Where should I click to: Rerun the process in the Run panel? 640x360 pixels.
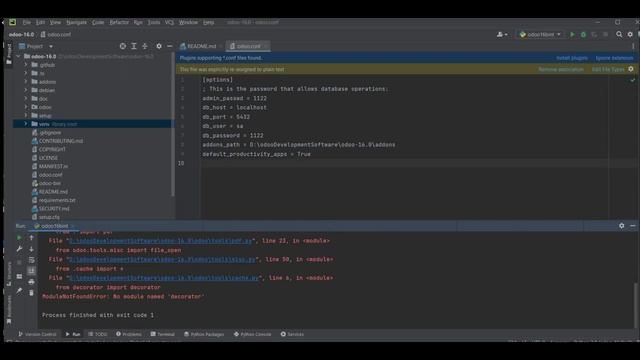pyautogui.click(x=19, y=238)
